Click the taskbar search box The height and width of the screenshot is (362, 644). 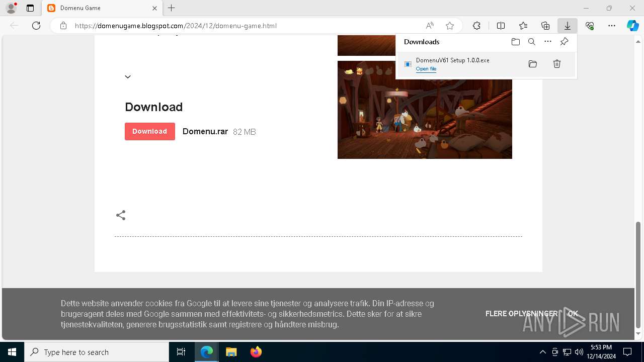[97, 352]
